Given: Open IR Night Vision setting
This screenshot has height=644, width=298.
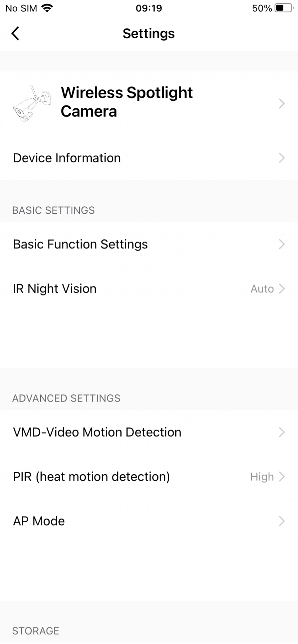Looking at the screenshot, I should pos(149,289).
